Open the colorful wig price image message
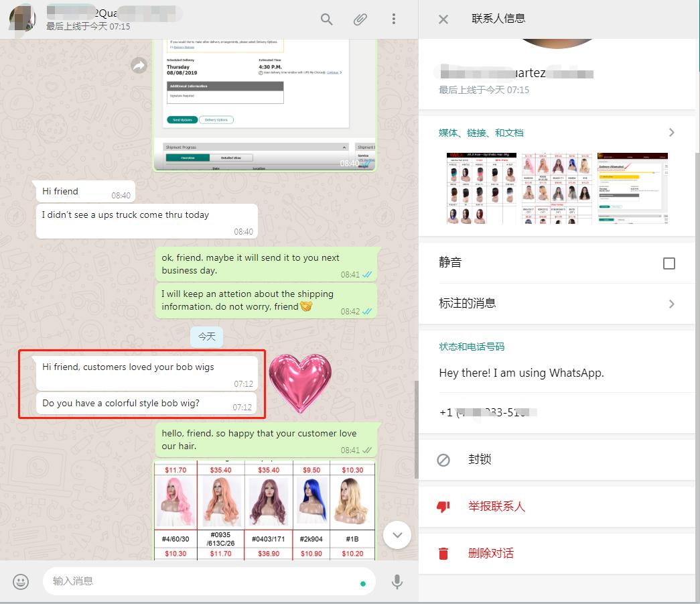Screen dimensions: 700x604 (x=265, y=511)
